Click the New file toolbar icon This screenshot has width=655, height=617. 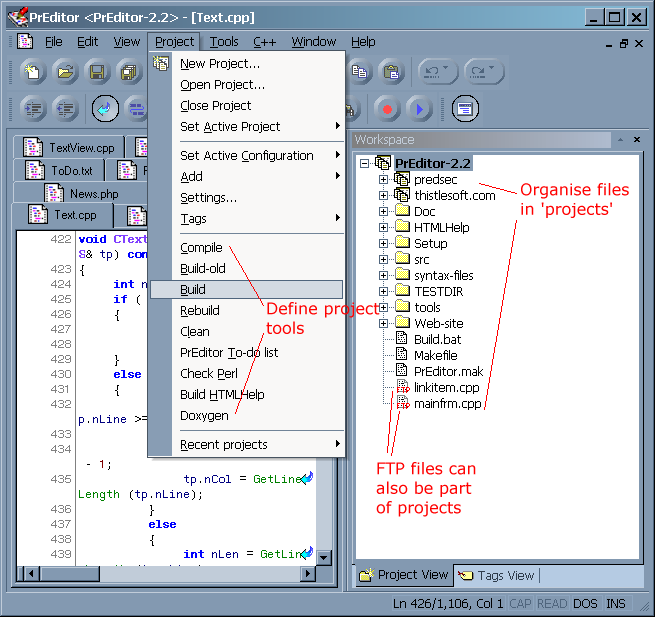point(33,72)
